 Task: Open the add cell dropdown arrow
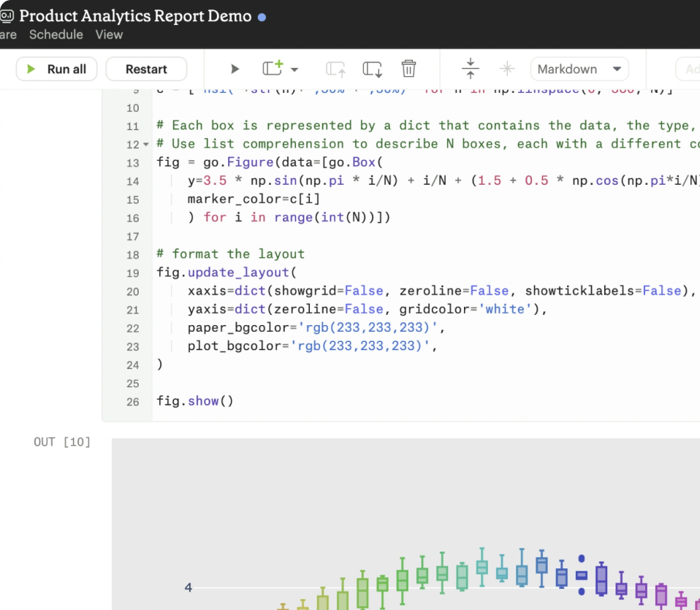(294, 69)
